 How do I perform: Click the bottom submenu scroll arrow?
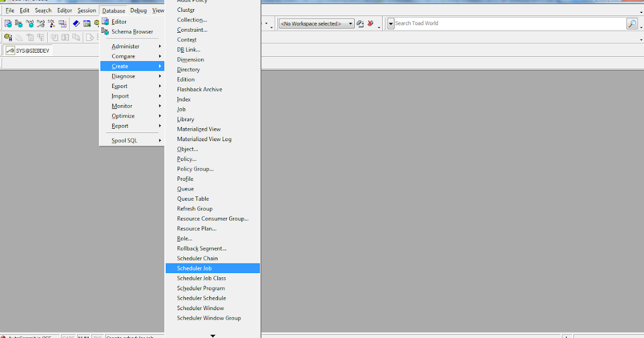point(213,335)
